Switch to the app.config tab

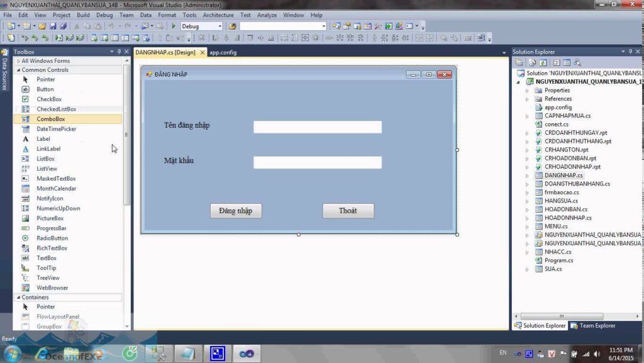[x=223, y=53]
